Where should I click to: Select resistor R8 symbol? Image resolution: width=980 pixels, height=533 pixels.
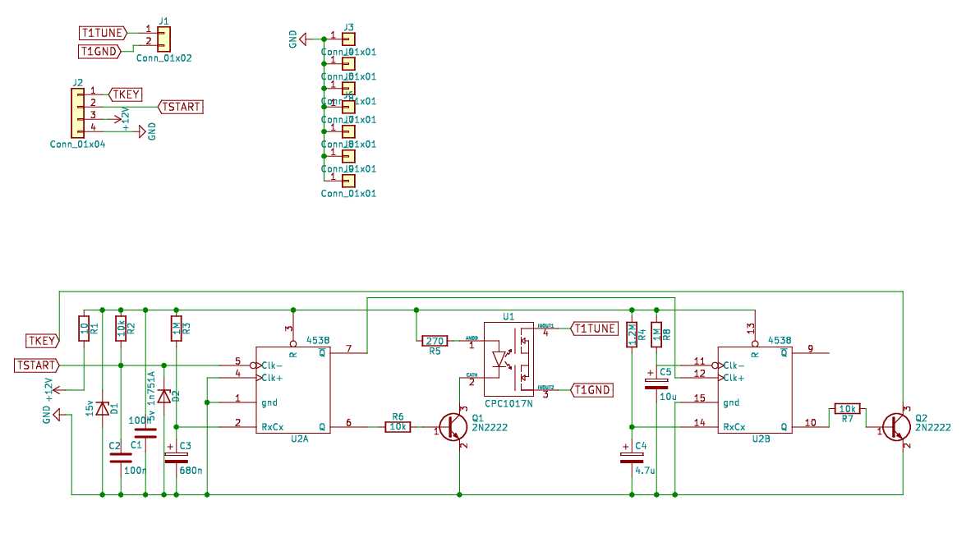coord(656,334)
